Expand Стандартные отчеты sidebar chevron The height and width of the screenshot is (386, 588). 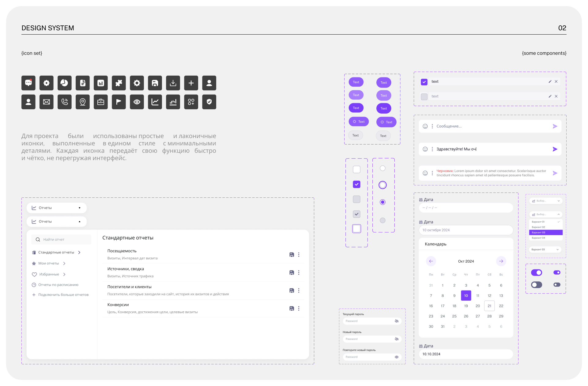tap(79, 253)
